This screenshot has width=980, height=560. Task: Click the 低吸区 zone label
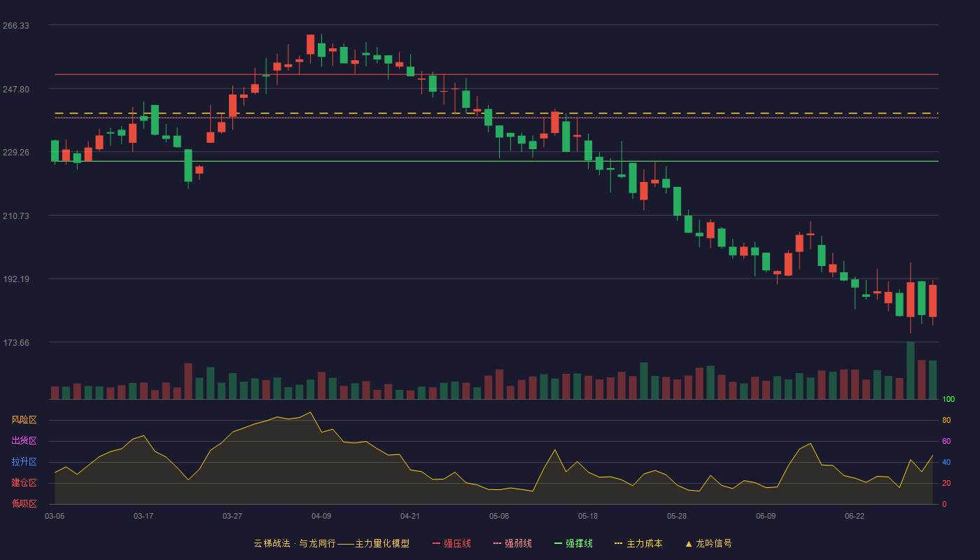click(x=24, y=503)
